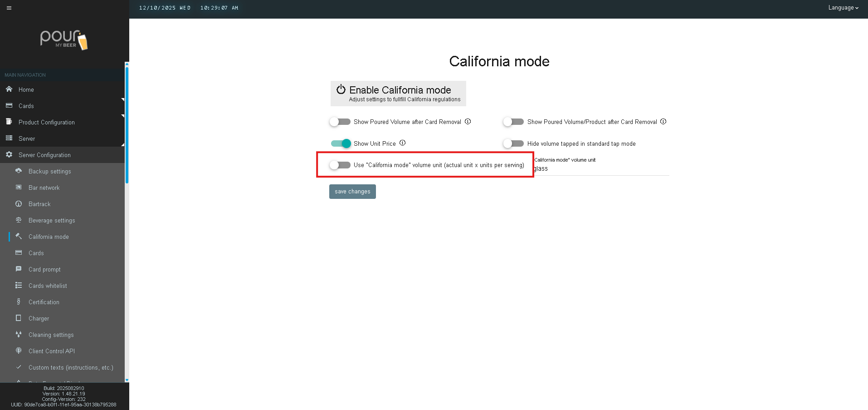Disable the Show Unit Price toggle
The image size is (868, 410).
point(341,143)
